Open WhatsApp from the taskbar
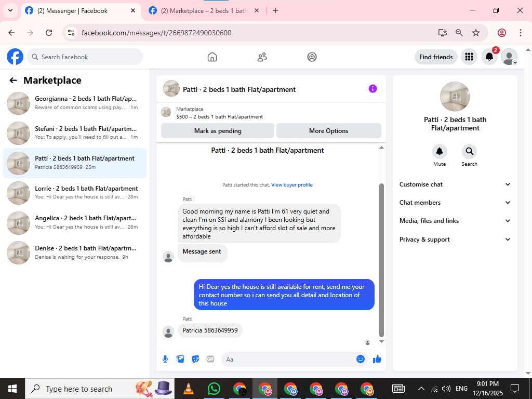 tap(214, 389)
